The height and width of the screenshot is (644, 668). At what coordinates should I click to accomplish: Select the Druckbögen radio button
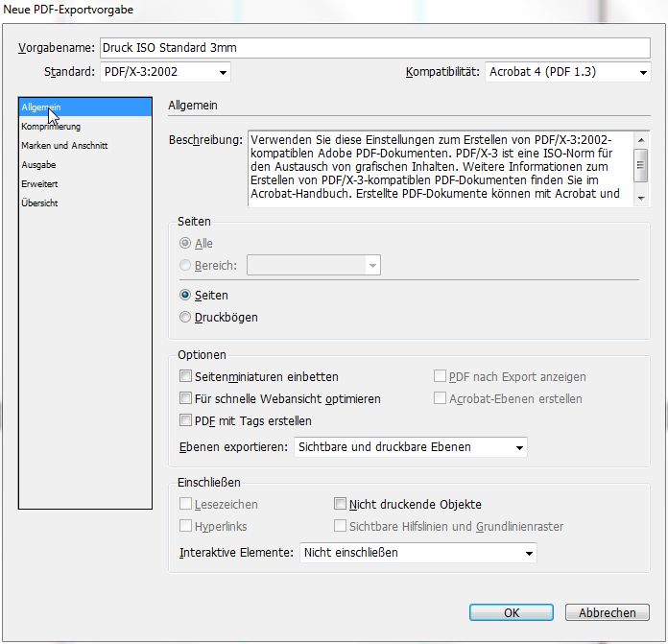(186, 317)
